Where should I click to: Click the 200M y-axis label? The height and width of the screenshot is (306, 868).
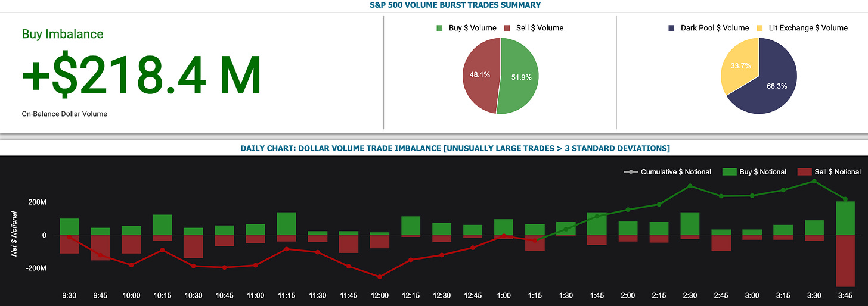[36, 202]
